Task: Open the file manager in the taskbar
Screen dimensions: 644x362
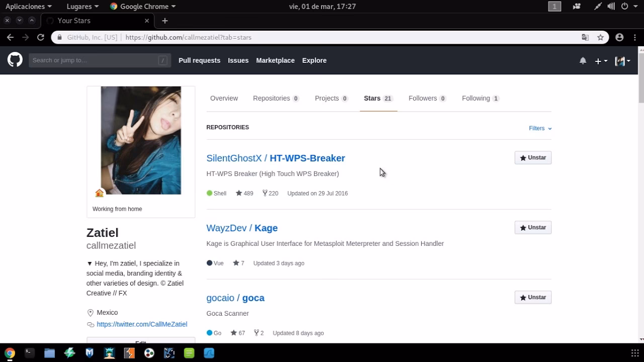Action: 49,353
